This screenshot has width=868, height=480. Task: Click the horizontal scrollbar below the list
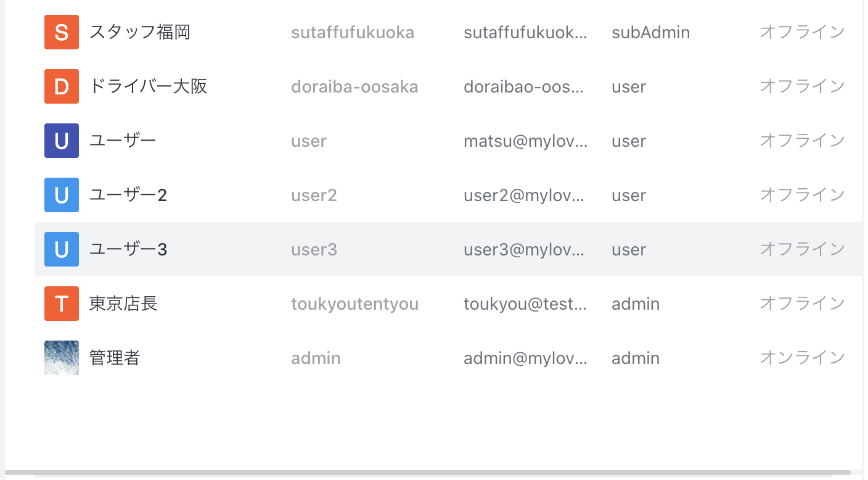tap(428, 473)
